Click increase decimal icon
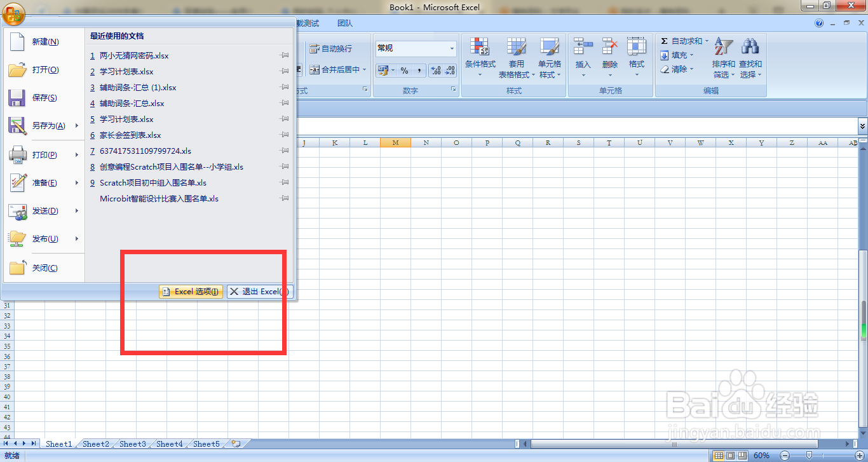Viewport: 868px width, 462px height. (x=435, y=71)
